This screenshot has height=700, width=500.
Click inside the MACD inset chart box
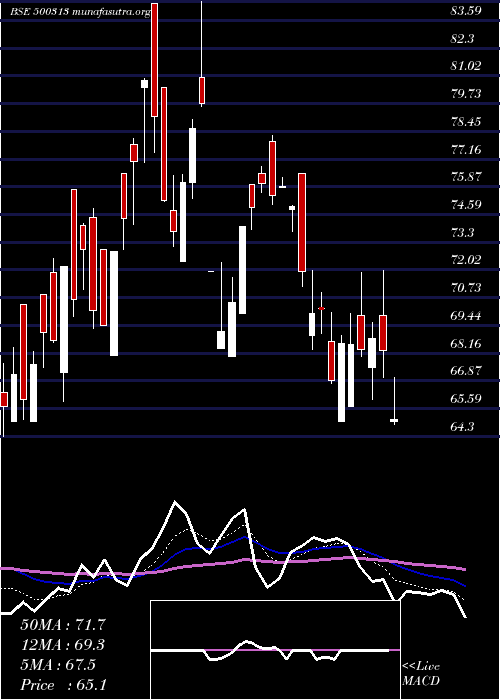[275, 650]
